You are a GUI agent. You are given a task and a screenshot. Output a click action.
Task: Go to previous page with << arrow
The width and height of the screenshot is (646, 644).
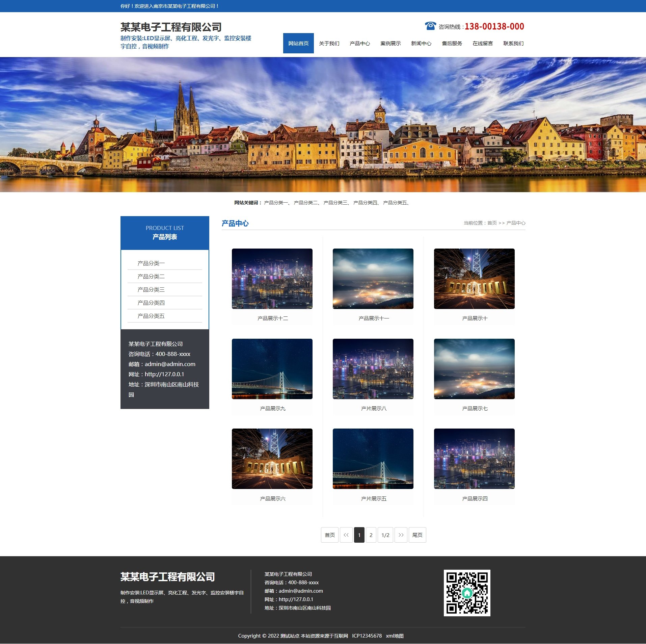[346, 535]
